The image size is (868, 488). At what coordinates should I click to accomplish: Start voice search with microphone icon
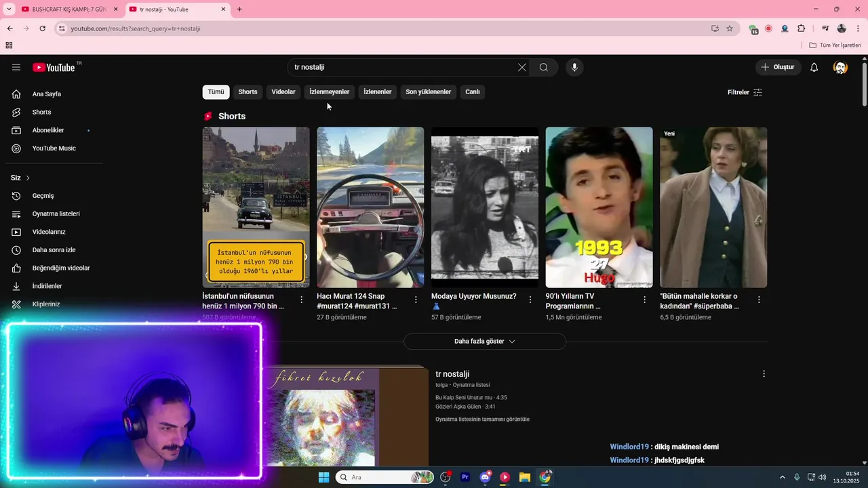coord(574,67)
